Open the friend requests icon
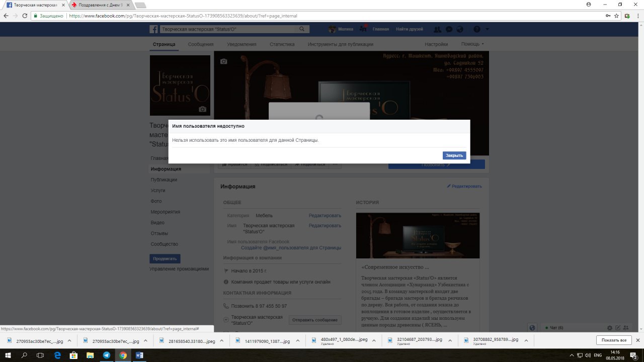644x362 pixels. (x=437, y=29)
